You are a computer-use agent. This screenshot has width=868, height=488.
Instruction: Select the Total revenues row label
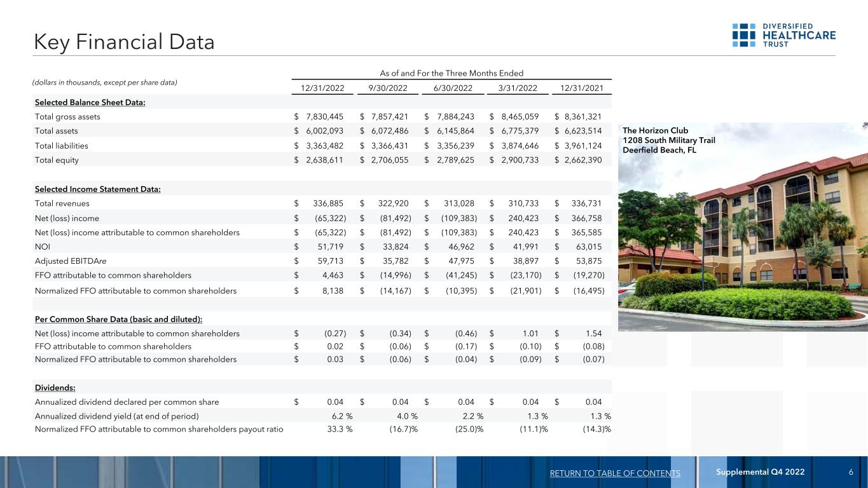tap(62, 203)
